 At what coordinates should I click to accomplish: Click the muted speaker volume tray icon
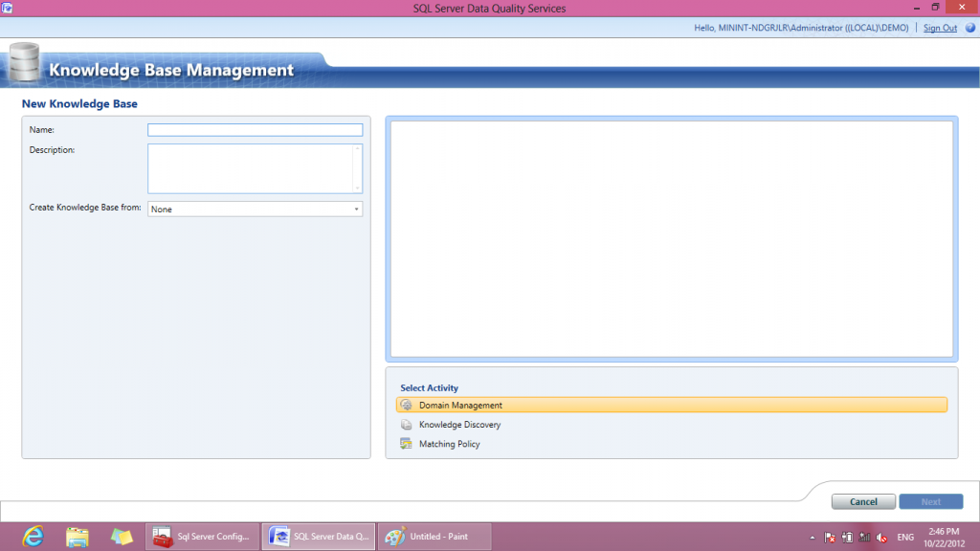(x=881, y=538)
